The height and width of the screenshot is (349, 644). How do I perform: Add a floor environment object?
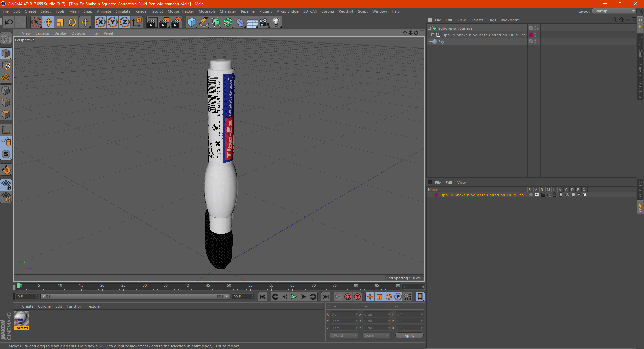click(252, 22)
